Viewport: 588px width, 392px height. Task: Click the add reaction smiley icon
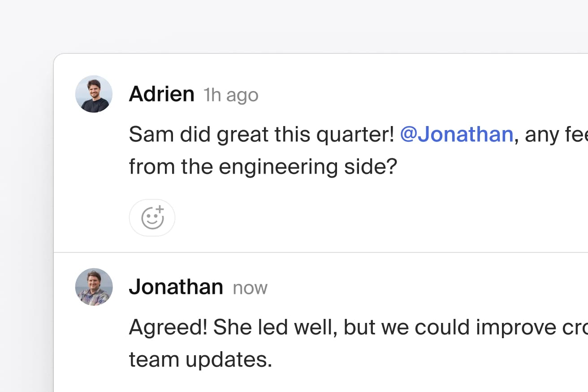(152, 218)
